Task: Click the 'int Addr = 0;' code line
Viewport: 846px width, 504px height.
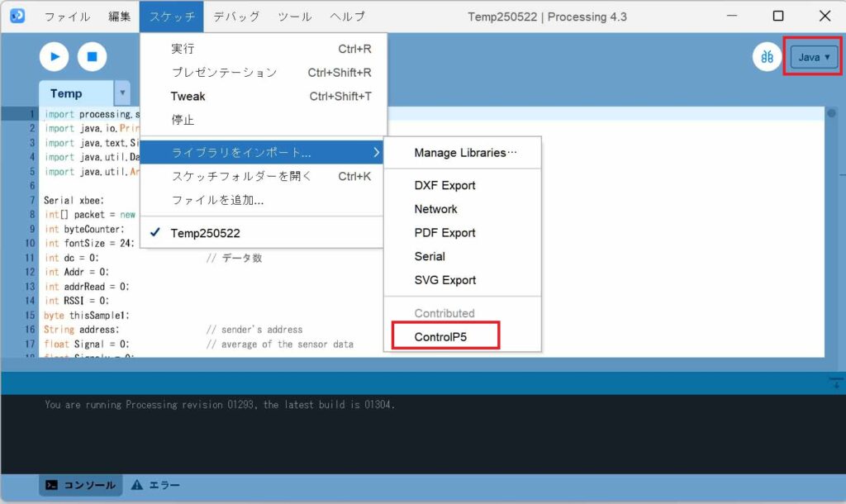Action: point(77,272)
